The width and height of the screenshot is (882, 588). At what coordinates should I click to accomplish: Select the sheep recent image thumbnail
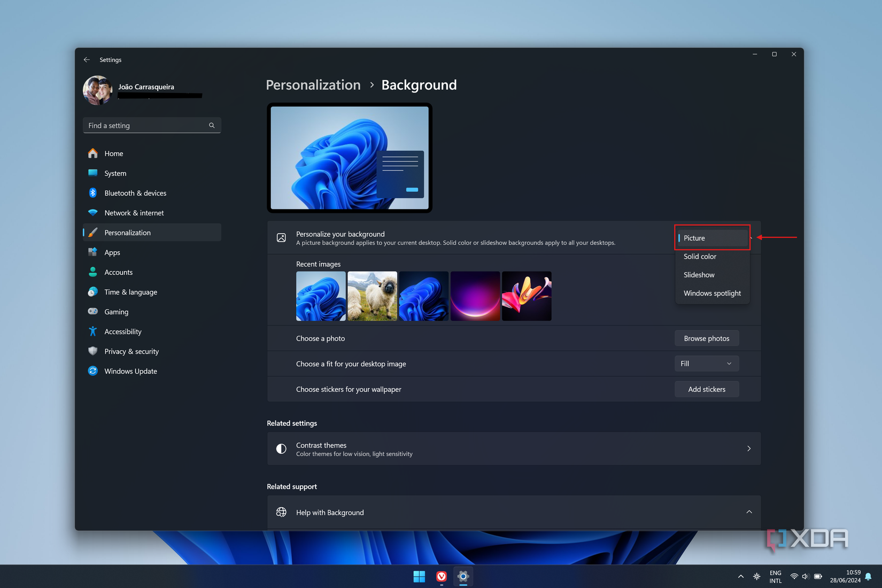(373, 296)
